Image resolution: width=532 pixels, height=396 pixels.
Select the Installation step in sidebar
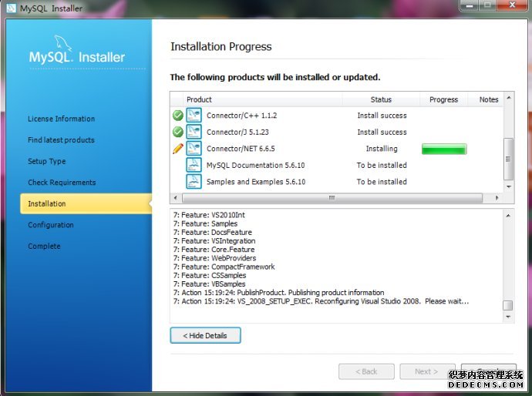tap(47, 203)
